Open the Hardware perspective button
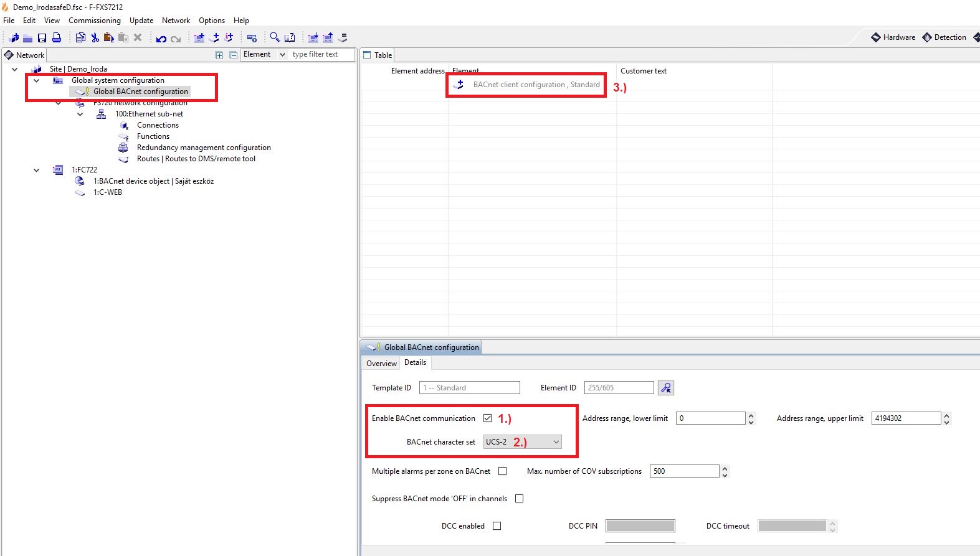 (893, 37)
